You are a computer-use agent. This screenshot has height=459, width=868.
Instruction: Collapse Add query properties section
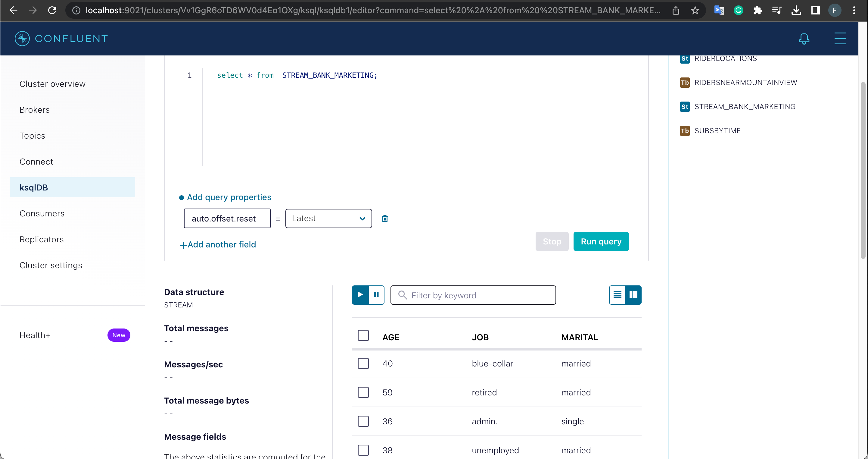[x=229, y=197]
